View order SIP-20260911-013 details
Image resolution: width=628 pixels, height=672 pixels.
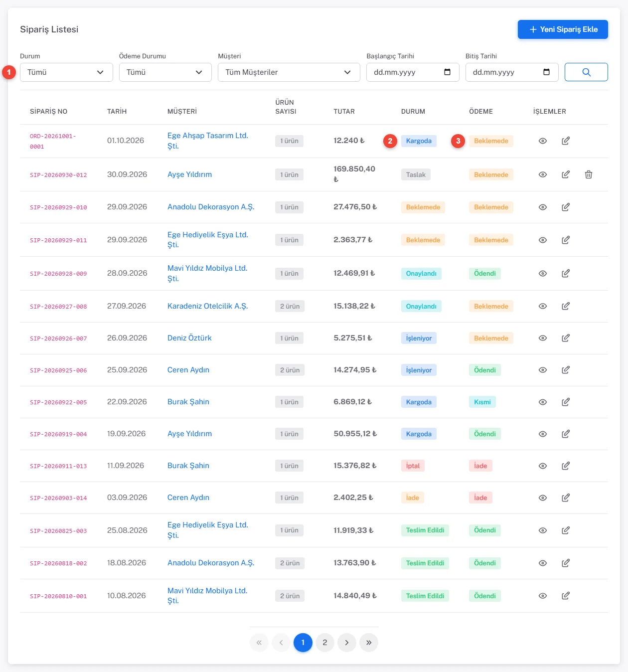pyautogui.click(x=543, y=466)
